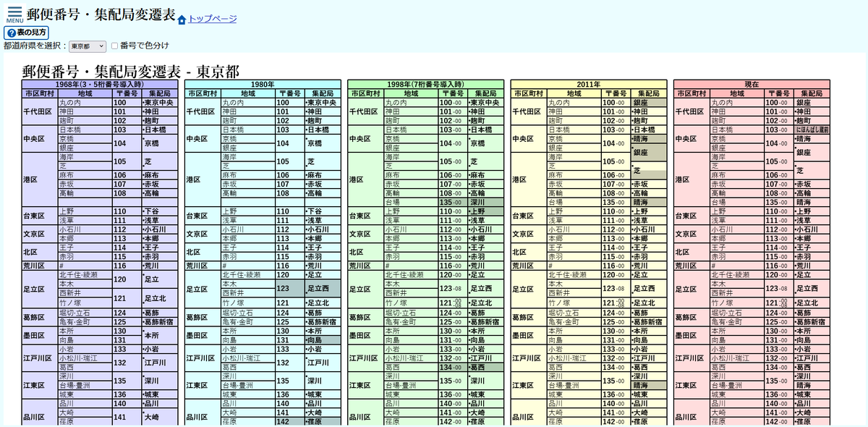The height and width of the screenshot is (427, 868).
Task: Click 葛飾新宿 in the 2011 table
Action: [x=647, y=321]
